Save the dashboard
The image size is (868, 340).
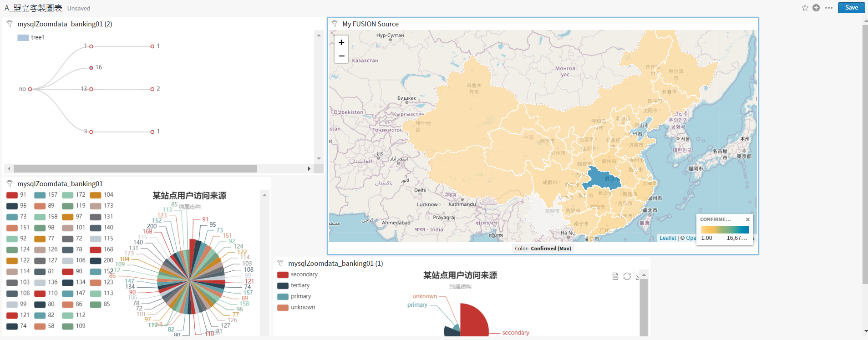tap(851, 8)
